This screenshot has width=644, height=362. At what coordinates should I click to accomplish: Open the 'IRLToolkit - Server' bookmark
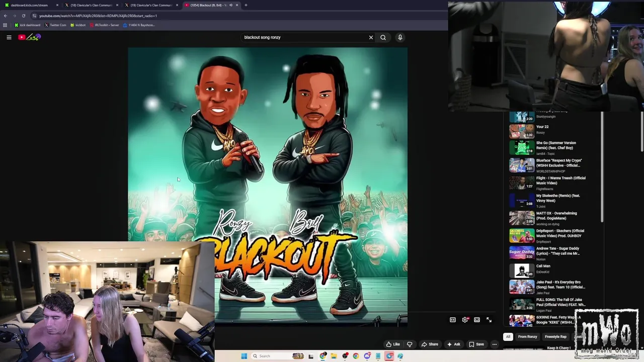[x=104, y=25]
